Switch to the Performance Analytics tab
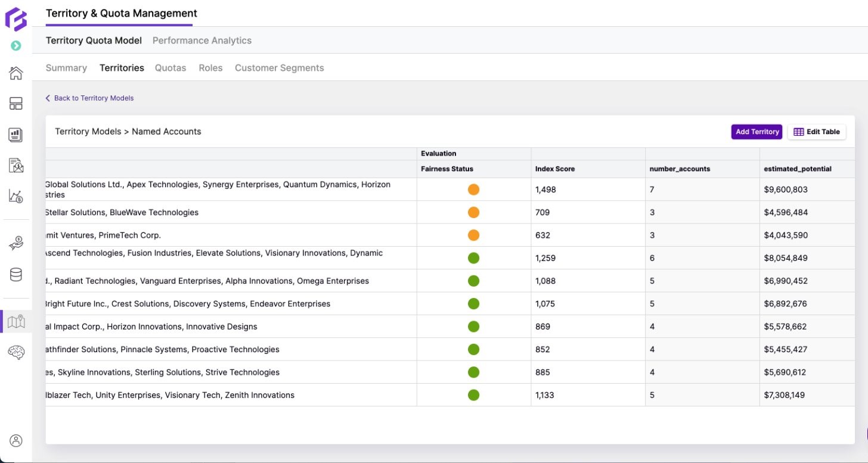The width and height of the screenshot is (868, 463). 201,41
